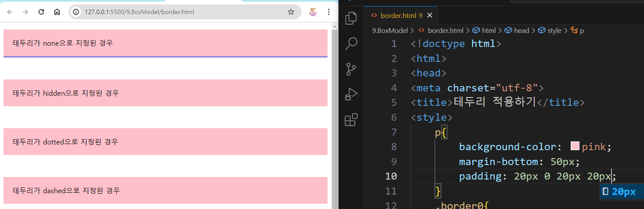Click the head breadcrumb item
The image size is (644, 209).
pyautogui.click(x=517, y=31)
